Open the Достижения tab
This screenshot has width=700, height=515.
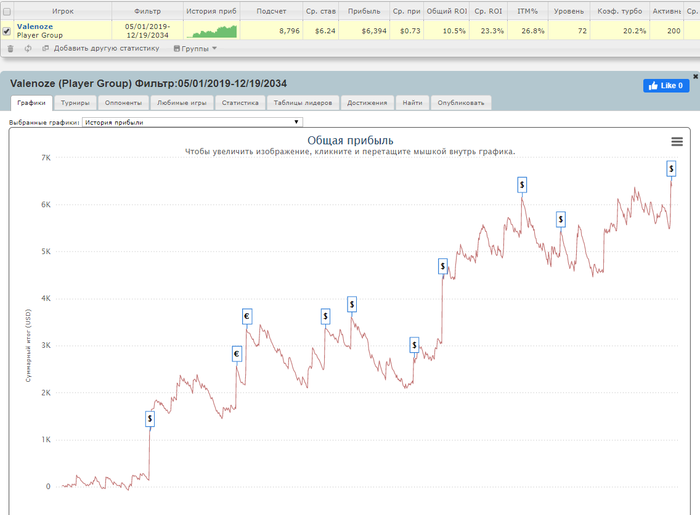point(367,103)
